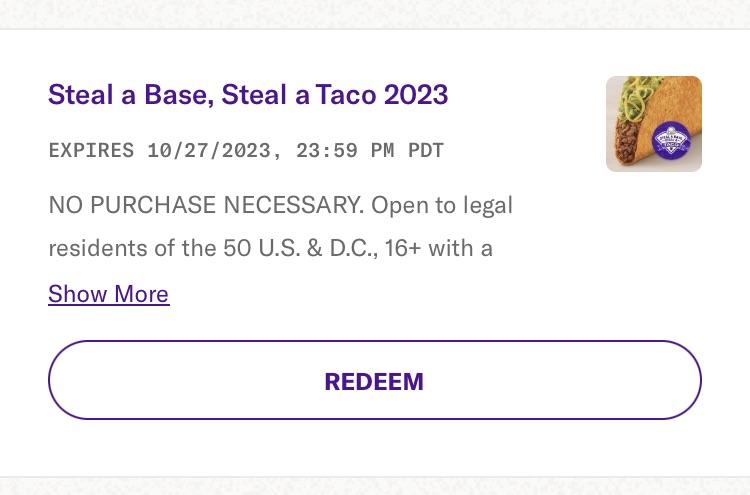750x495 pixels.
Task: Click the expiration date line
Action: click(246, 151)
